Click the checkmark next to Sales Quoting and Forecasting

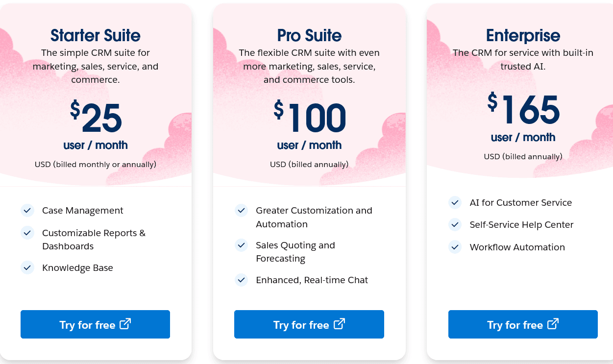(241, 245)
